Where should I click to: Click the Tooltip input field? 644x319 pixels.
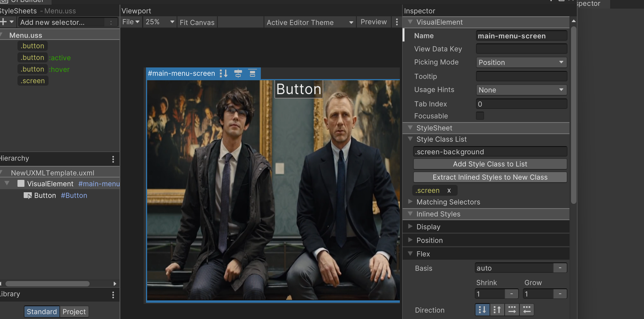coord(521,76)
